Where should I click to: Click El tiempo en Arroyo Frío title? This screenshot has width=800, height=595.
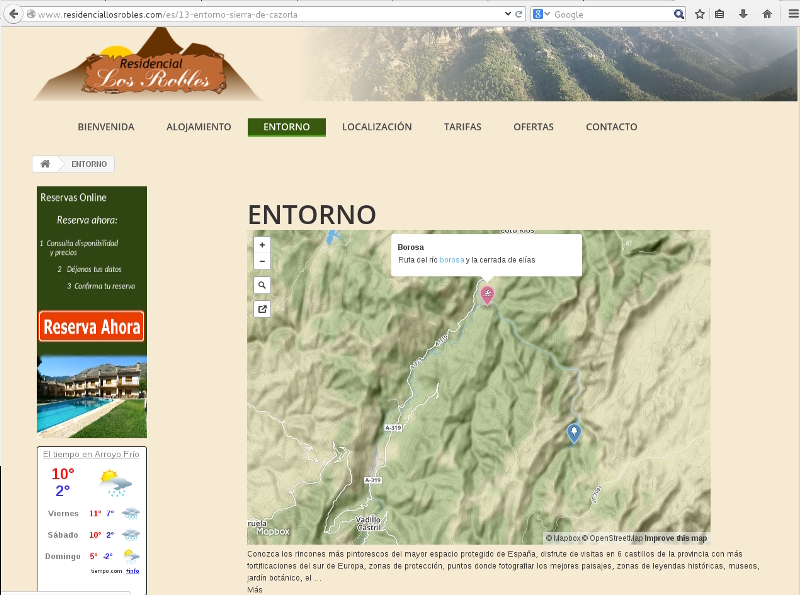[x=91, y=454]
